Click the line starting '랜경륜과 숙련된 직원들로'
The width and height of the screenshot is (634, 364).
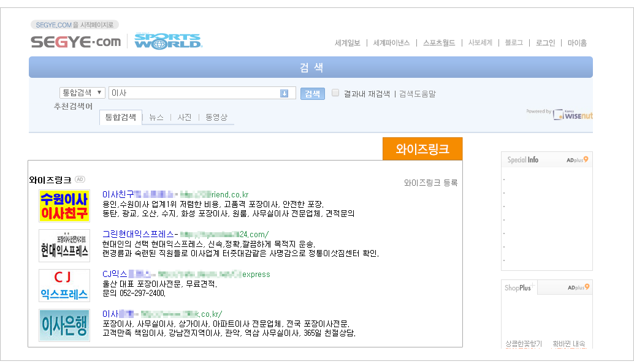pyautogui.click(x=240, y=253)
